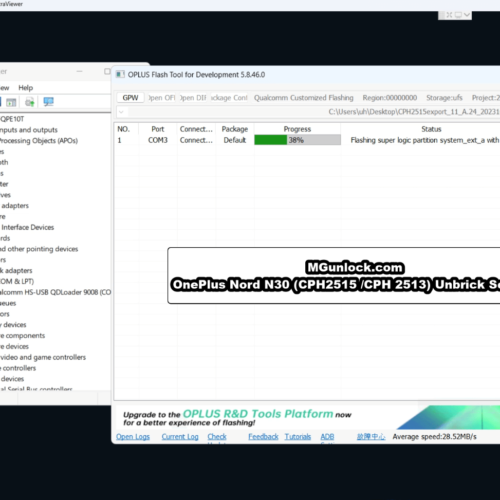Click the Storage:ufs label
The image size is (500, 500).
click(444, 98)
